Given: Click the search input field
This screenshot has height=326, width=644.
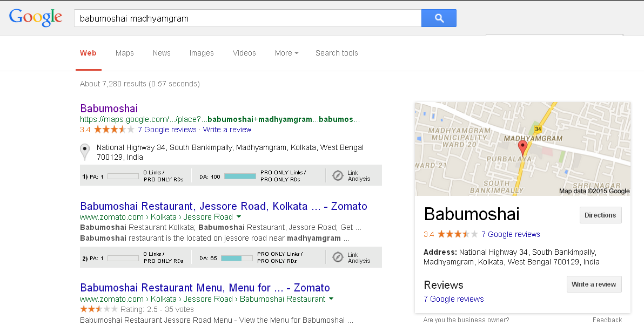Looking at the screenshot, I should point(247,18).
